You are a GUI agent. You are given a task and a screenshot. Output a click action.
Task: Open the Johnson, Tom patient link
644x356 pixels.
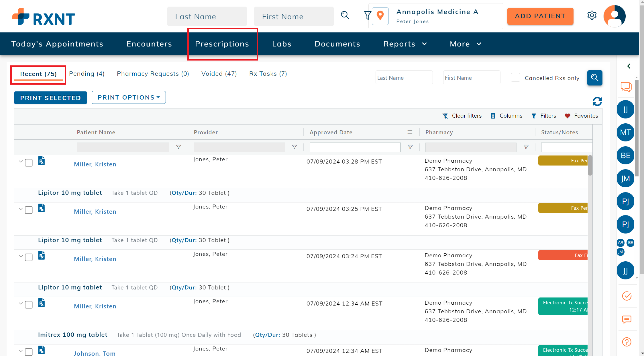(x=95, y=353)
